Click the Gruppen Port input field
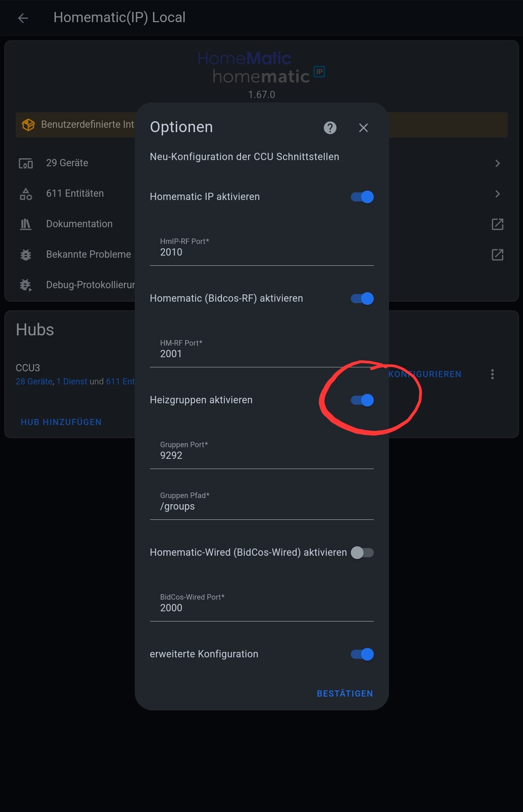 click(x=261, y=451)
